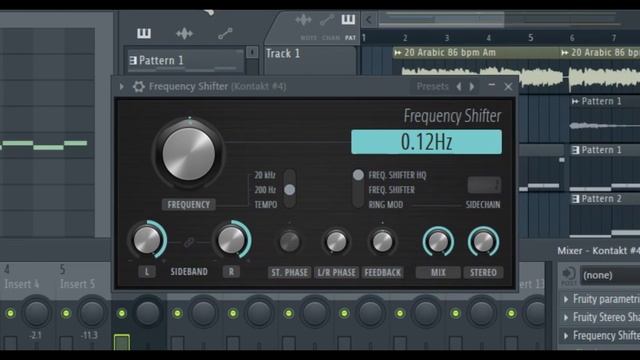Click the Track 1 header

310,60
